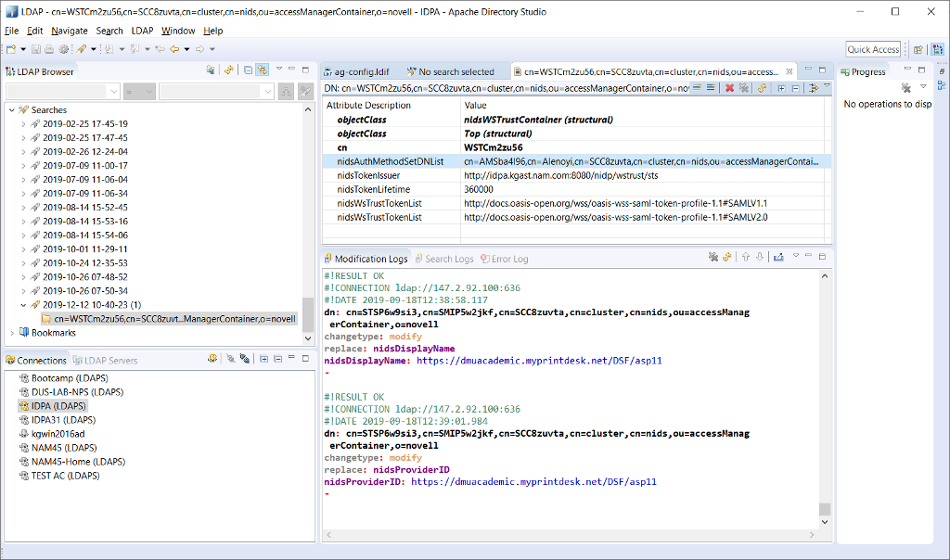The width and height of the screenshot is (950, 560).
Task: Switch to the LDAP Servers tab
Action: (x=106, y=360)
